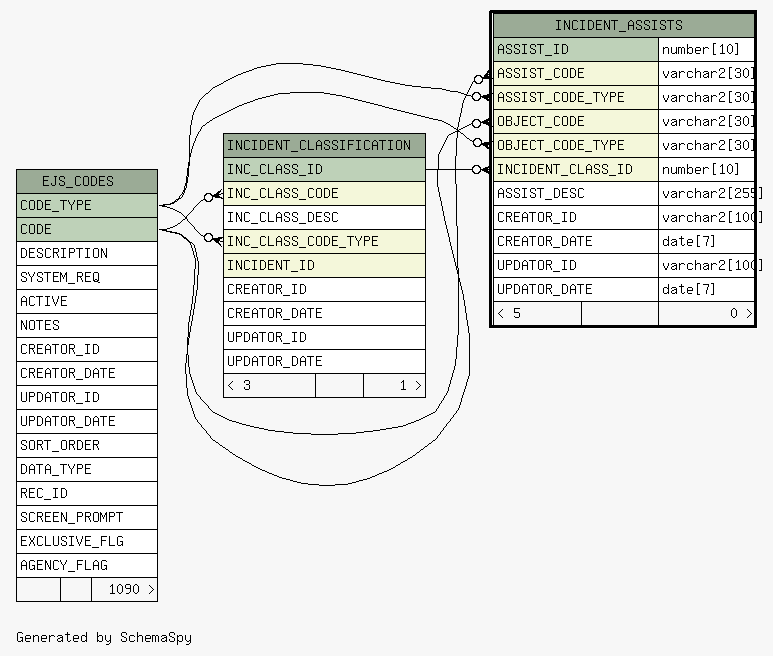Open the INCIDENT_CLASSIFICATION table header

tap(324, 145)
